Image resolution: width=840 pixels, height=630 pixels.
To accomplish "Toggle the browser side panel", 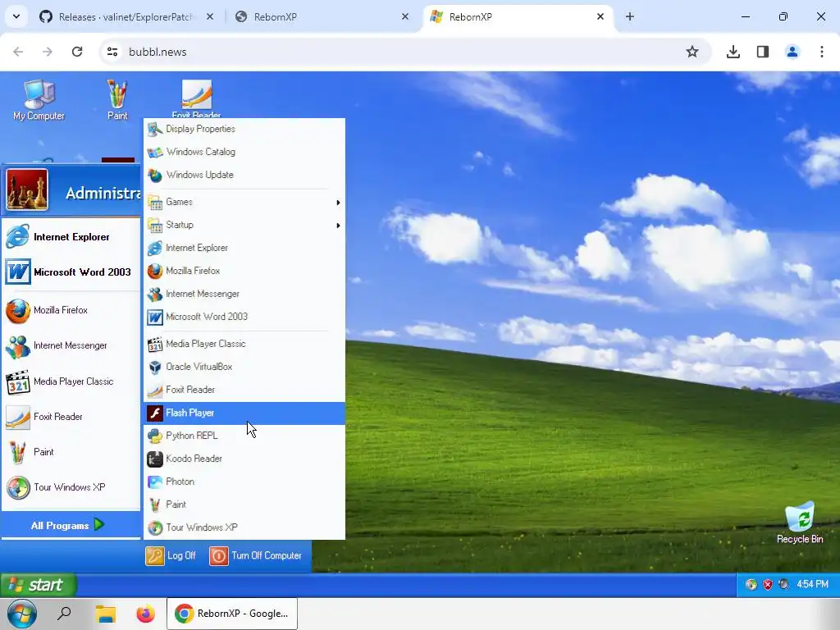I will [x=763, y=52].
